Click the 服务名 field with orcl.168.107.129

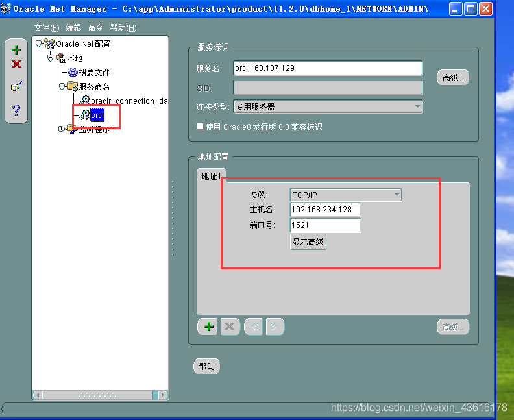[328, 68]
